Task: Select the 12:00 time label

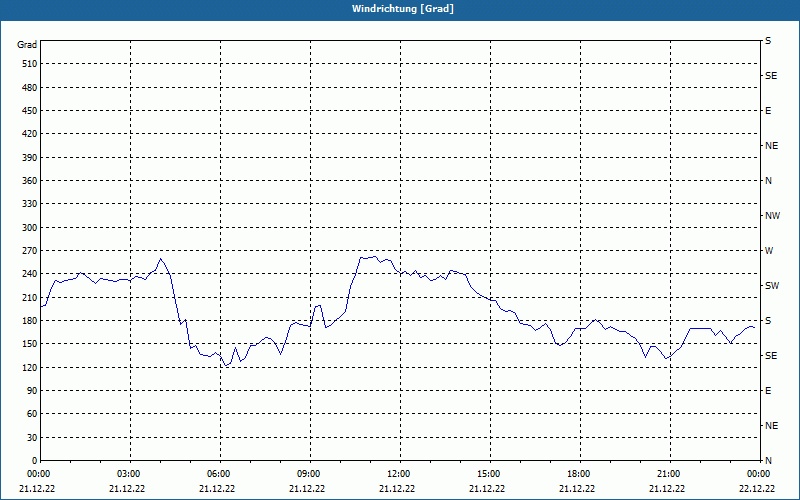Action: (397, 474)
